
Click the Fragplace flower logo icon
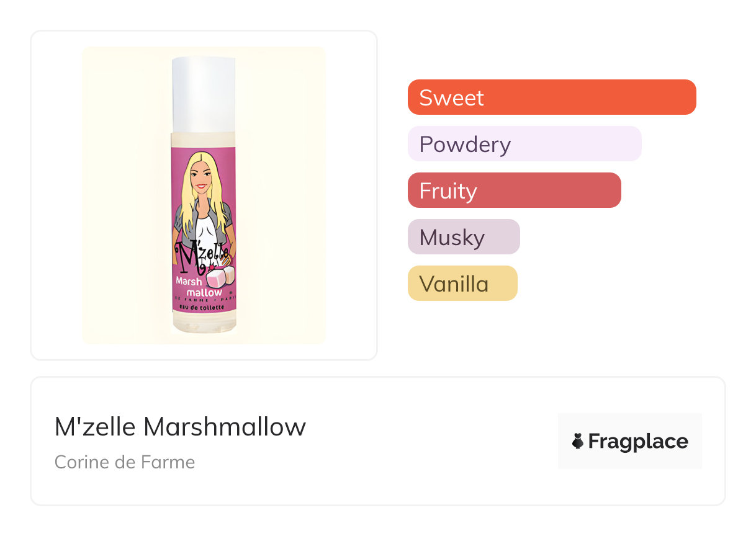point(578,441)
